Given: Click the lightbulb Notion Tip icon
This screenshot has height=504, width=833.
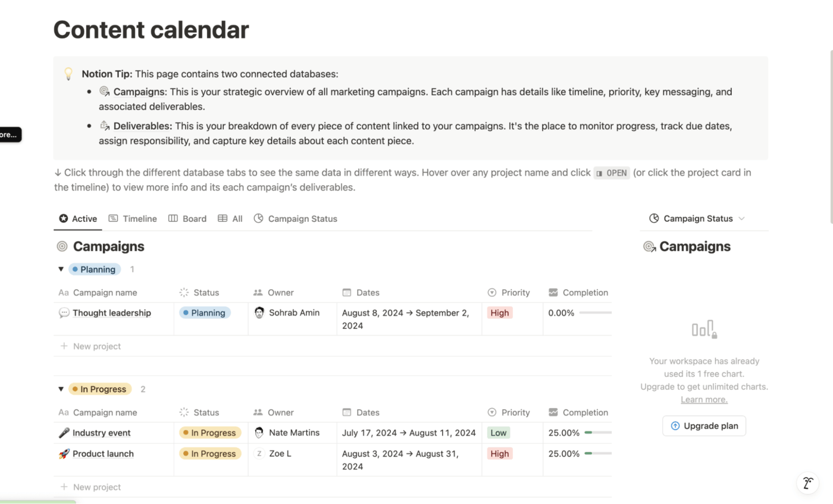Looking at the screenshot, I should point(68,74).
